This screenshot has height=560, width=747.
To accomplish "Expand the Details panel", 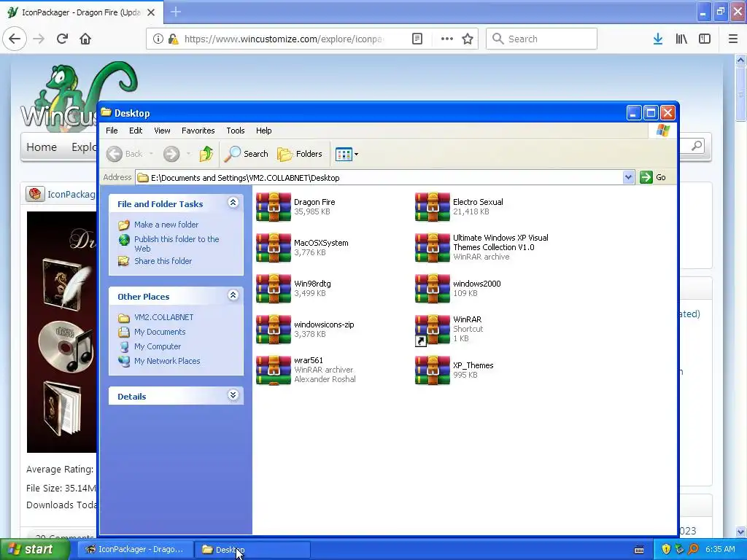I will click(x=233, y=395).
